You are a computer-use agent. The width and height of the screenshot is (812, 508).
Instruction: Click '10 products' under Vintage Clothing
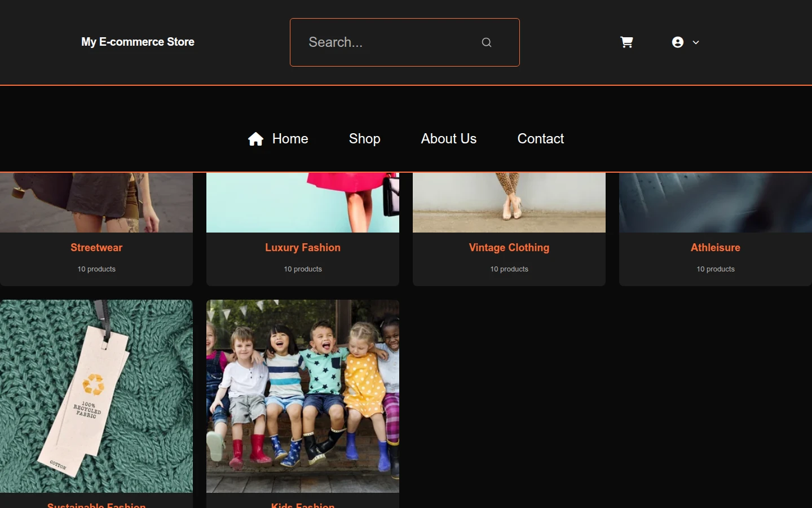click(x=509, y=269)
